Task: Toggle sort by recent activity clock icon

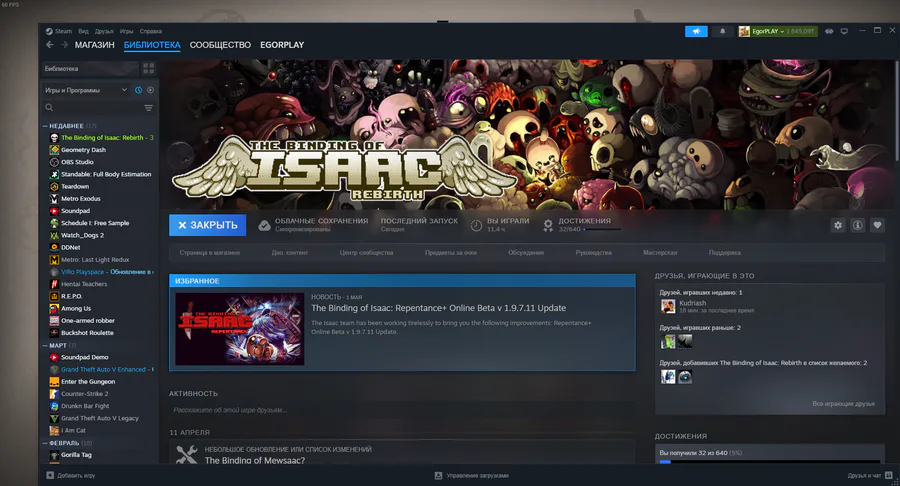Action: (x=138, y=90)
